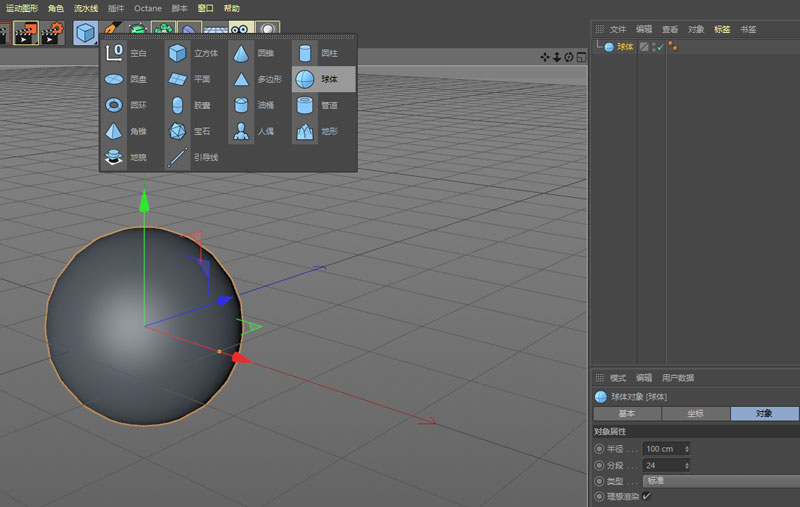Screen dimensions: 800x507
Task: Switch to the 坐标 tab
Action: click(695, 413)
